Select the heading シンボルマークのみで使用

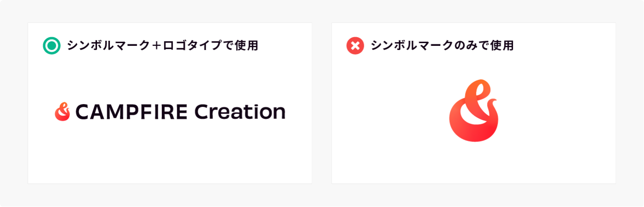coord(442,45)
